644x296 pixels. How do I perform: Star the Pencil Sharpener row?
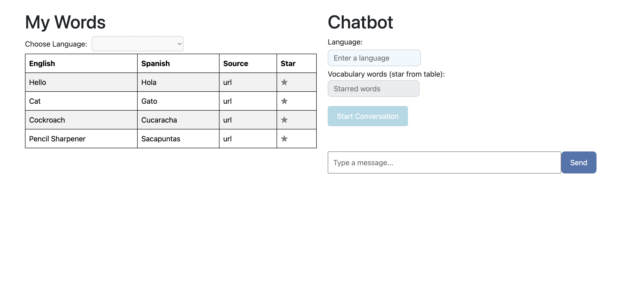pos(284,139)
